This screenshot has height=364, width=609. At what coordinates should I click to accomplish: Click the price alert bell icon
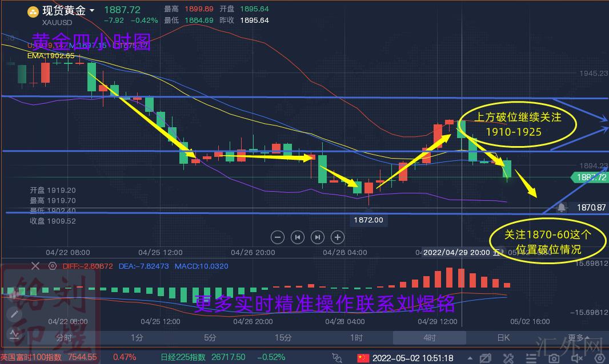[562, 208]
